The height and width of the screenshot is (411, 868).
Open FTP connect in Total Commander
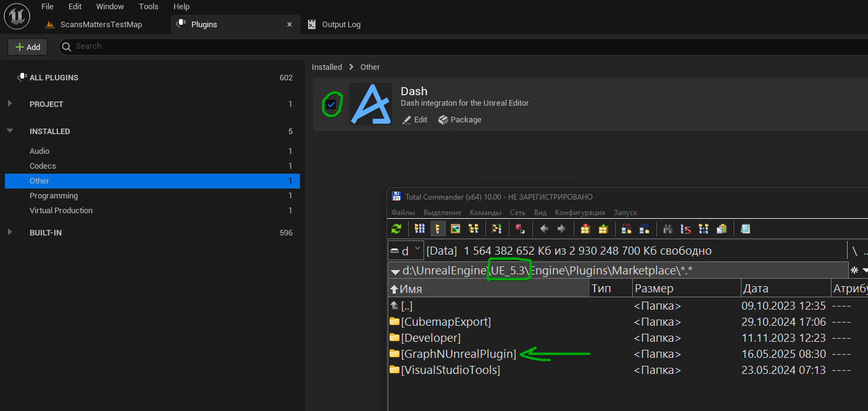tap(627, 229)
